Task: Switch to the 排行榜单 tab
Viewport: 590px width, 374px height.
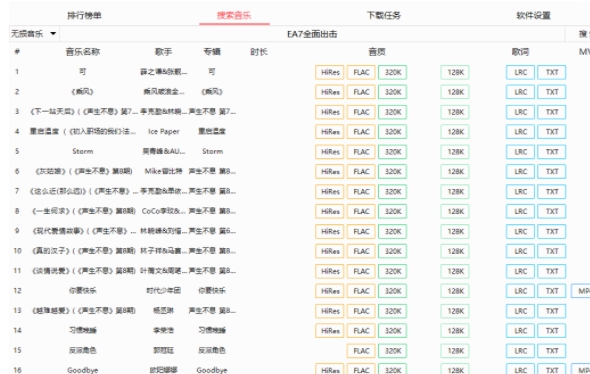Action: (x=84, y=15)
